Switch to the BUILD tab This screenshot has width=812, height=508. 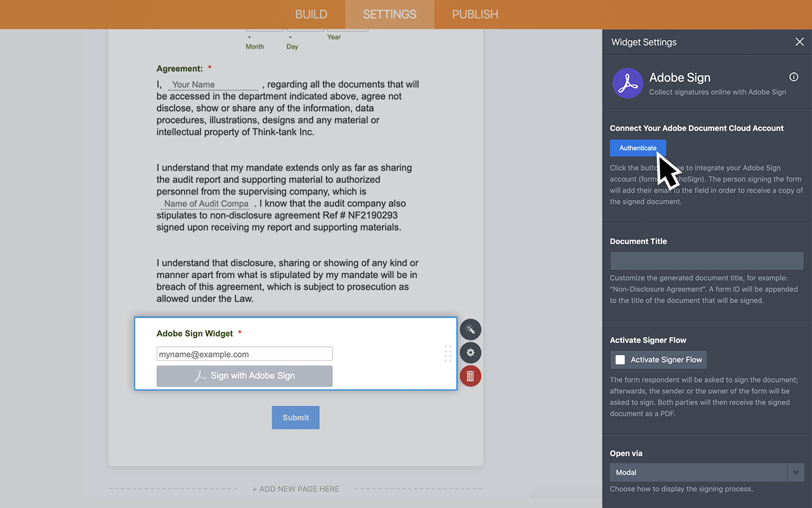311,14
